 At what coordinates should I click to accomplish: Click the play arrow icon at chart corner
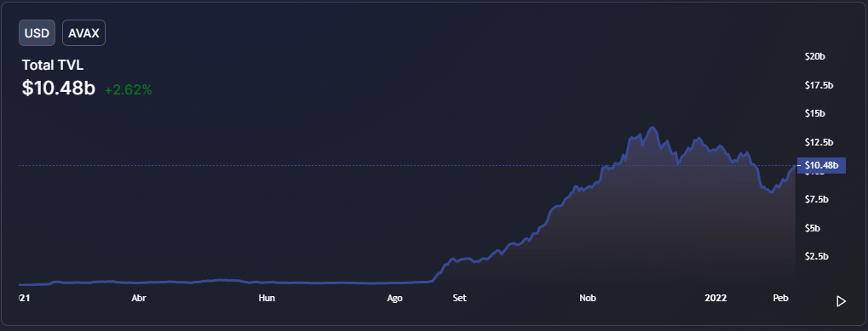(x=841, y=301)
